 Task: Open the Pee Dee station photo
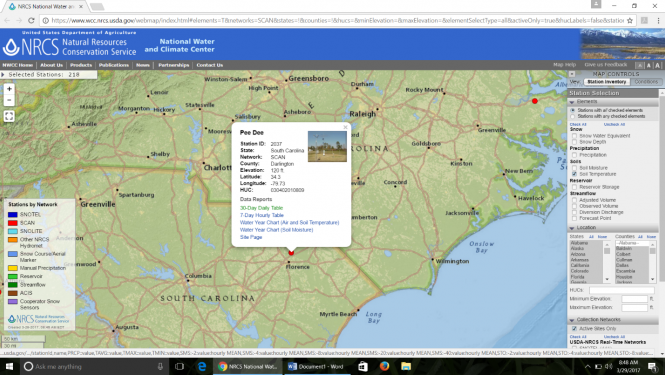(327, 146)
